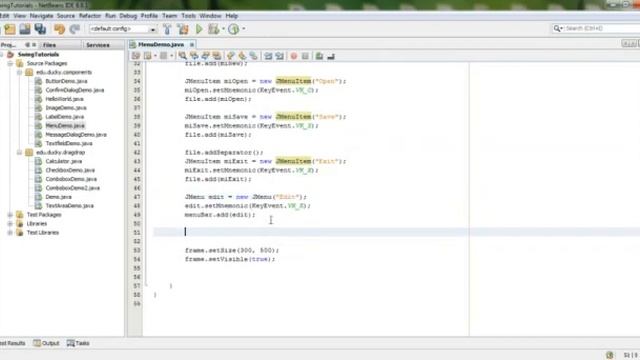Click the Next Bookmark editor icon
640x360 pixels.
(x=242, y=56)
